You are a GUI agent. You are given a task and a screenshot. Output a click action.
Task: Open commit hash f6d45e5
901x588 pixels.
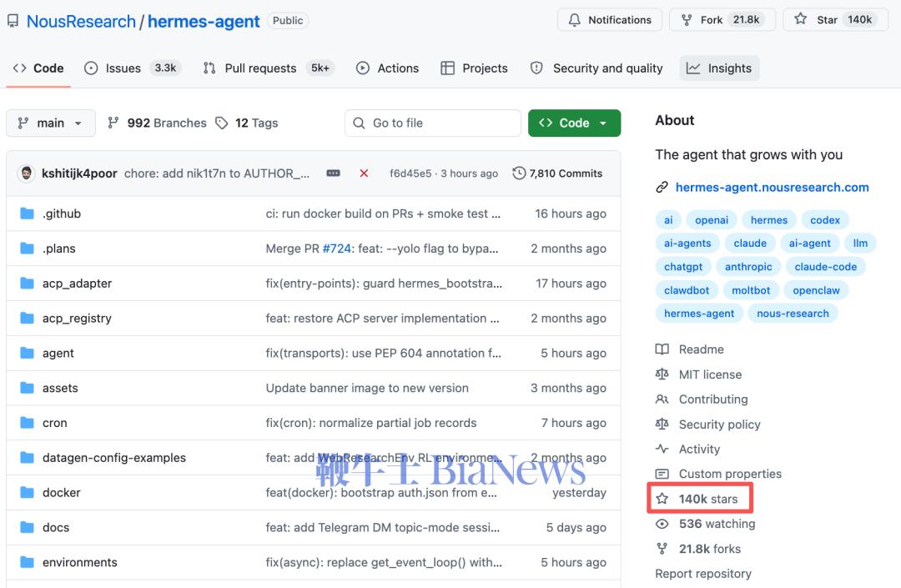pos(410,173)
